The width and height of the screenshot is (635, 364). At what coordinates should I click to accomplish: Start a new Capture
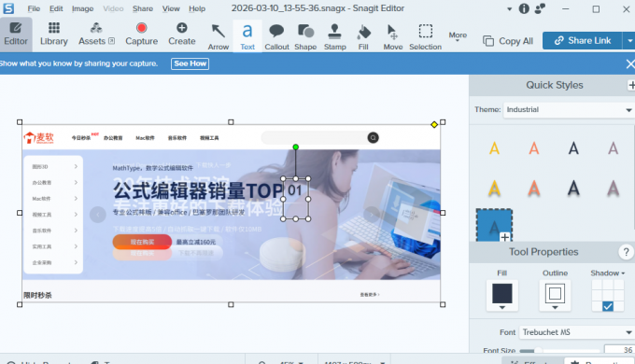point(141,34)
